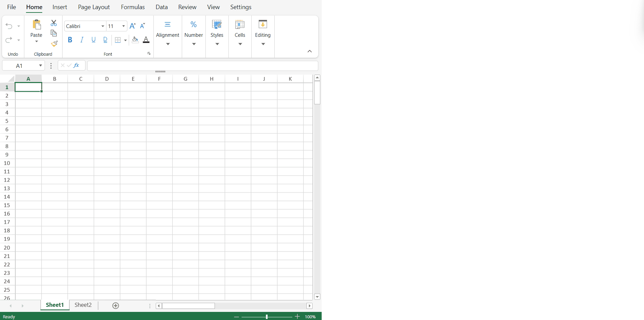Open the Calibri font name dropdown
Screen dimensions: 644x320
pos(103,26)
